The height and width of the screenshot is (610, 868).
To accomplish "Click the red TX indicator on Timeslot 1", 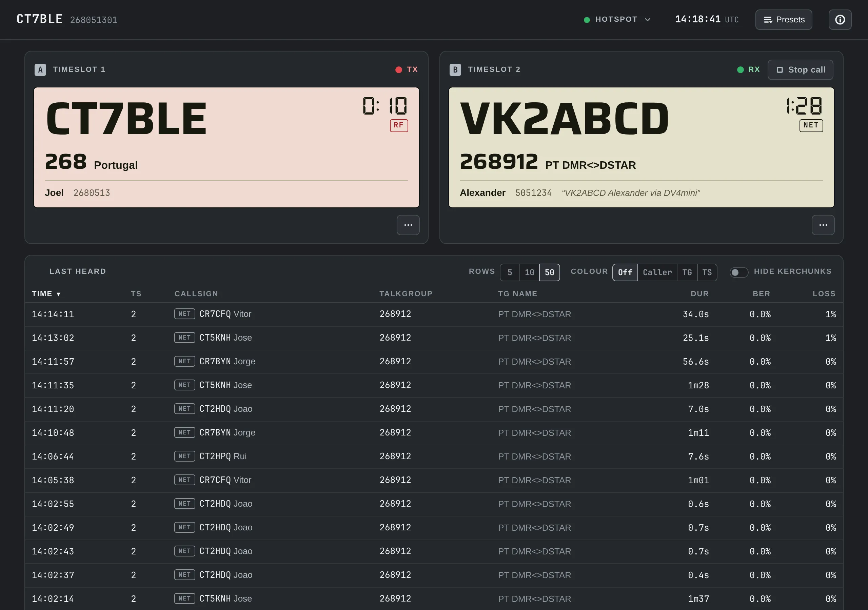I will (x=407, y=69).
